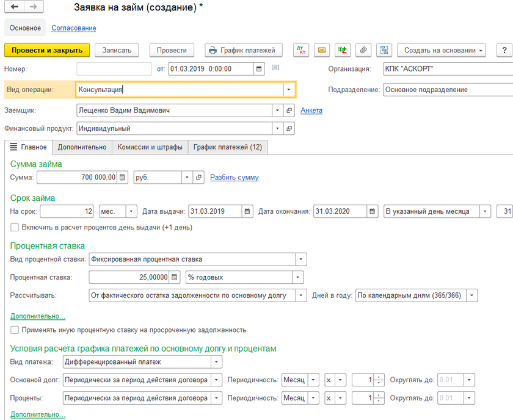
Task: Open the Вид платежа dropdown list
Action: 216,362
